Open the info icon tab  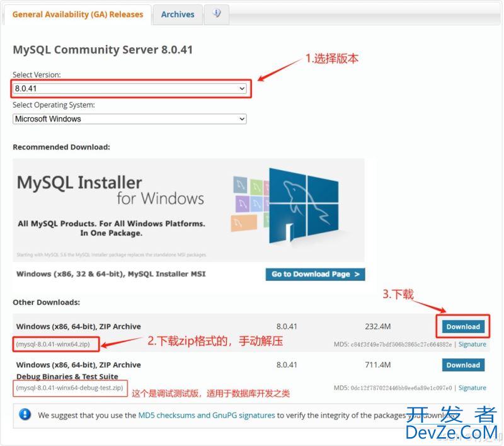[x=217, y=14]
